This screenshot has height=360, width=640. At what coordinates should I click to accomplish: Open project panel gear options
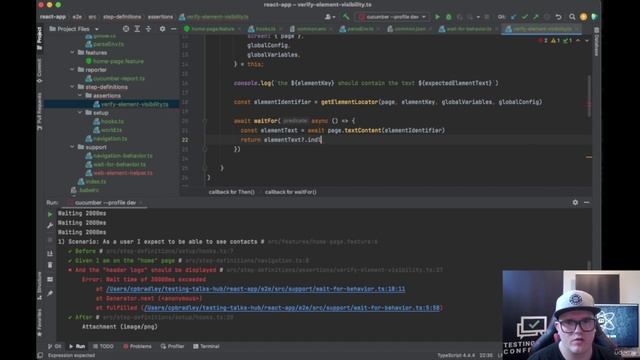pos(162,29)
